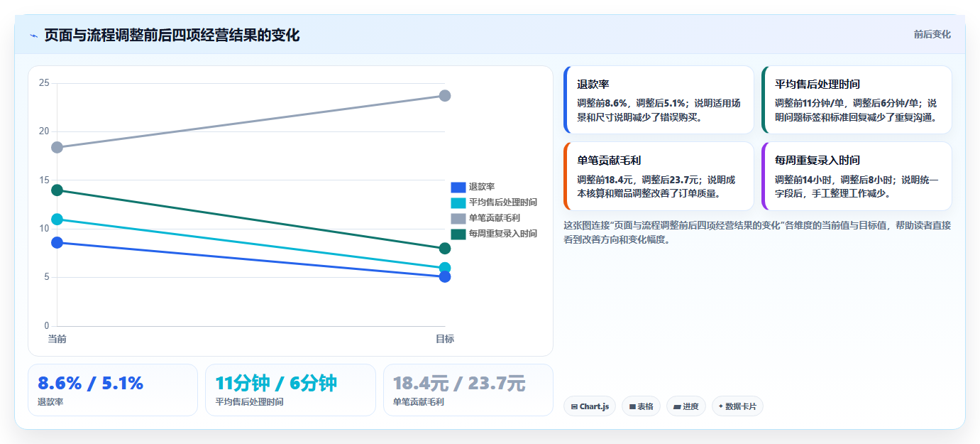This screenshot has height=444, width=980.
Task: Click the Chart.js tag chip
Action: [590, 406]
